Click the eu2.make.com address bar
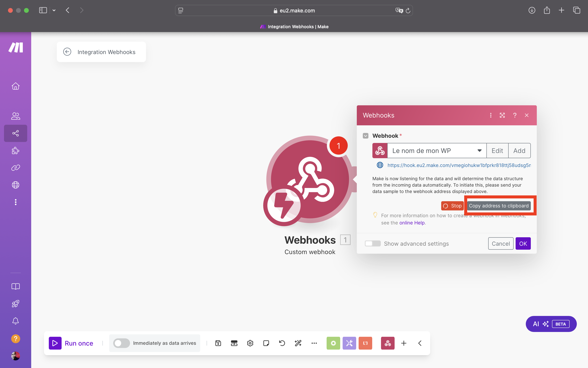 pyautogui.click(x=294, y=10)
